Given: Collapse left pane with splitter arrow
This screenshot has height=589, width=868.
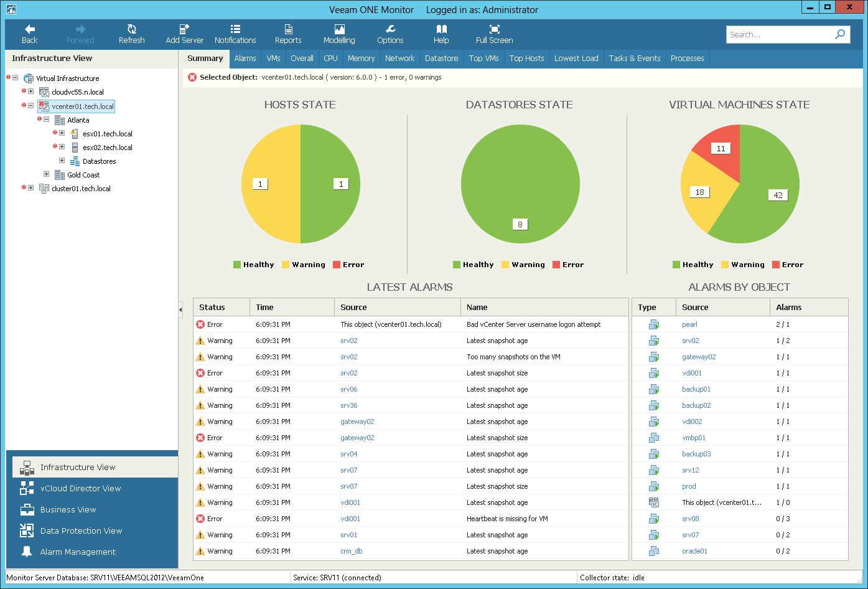Looking at the screenshot, I should coord(180,309).
